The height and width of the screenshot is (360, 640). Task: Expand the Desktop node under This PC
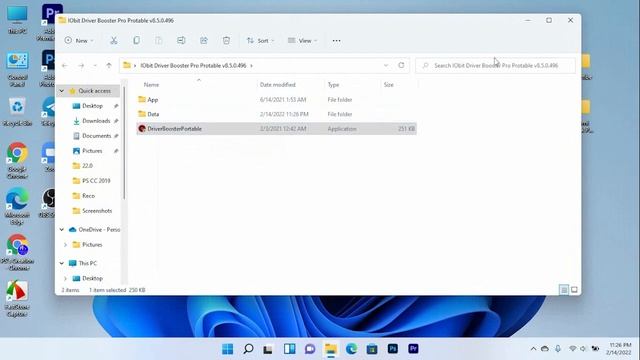(65, 278)
